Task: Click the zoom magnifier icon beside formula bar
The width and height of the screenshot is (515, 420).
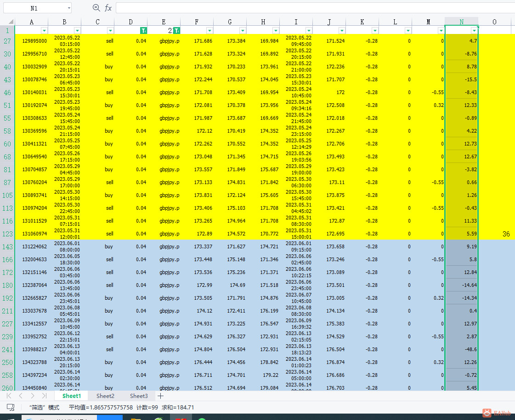Action: 96,8
